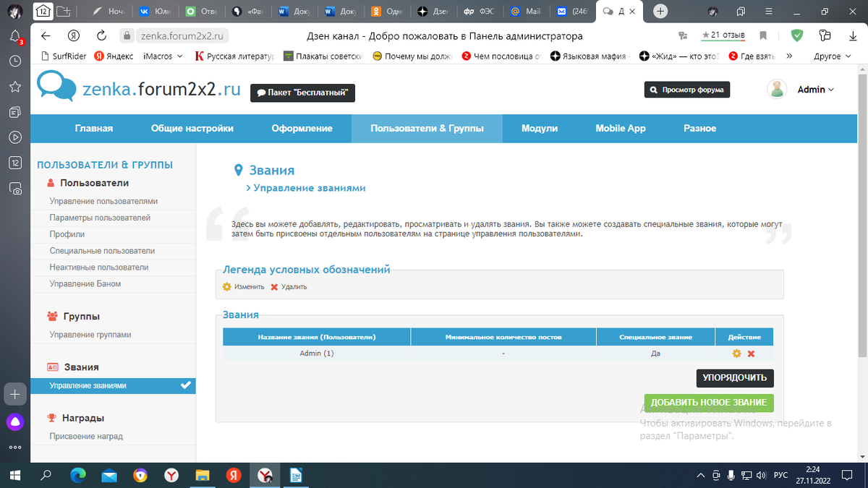The image size is (868, 488).
Task: Expand Admin account dropdown
Action: (815, 90)
